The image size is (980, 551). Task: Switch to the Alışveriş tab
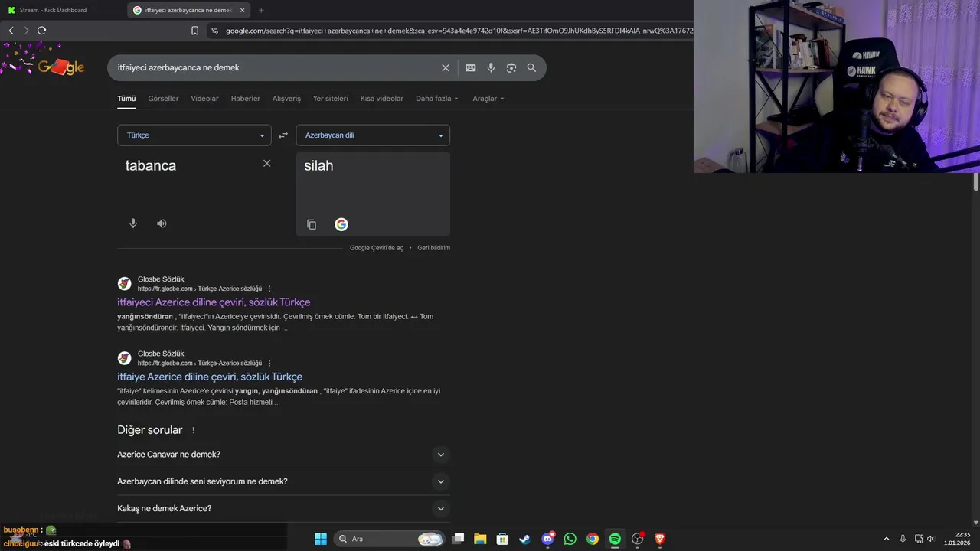[x=286, y=99]
